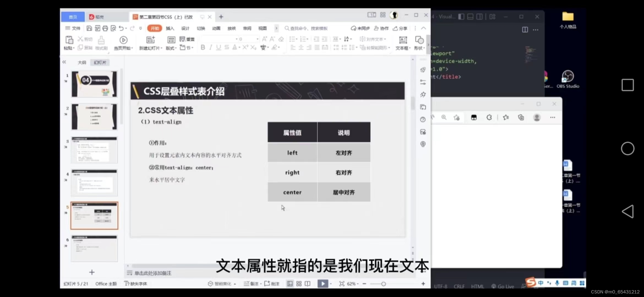Click the Print icon in quick access toolbar
Viewport: 644px width, 297px height.
pyautogui.click(x=105, y=28)
